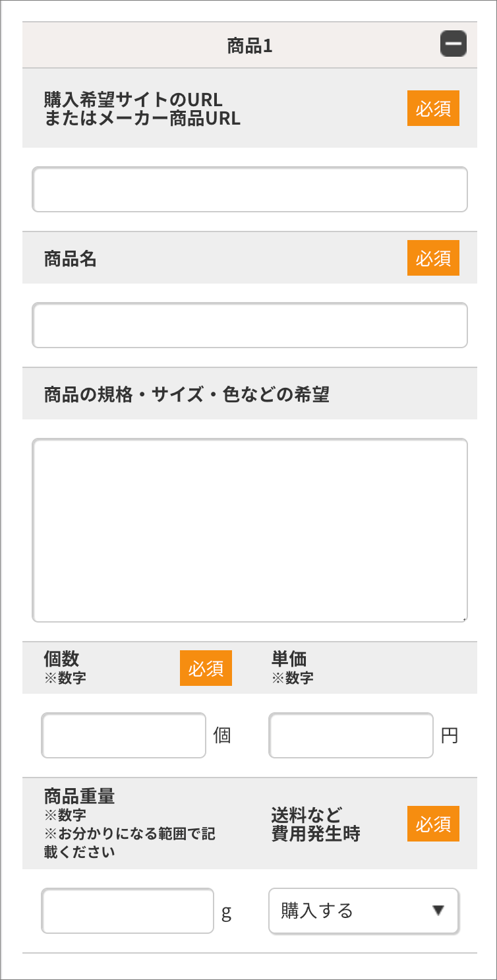The width and height of the screenshot is (497, 980).
Task: Collapse the 商品1 section with minus icon
Action: click(453, 44)
